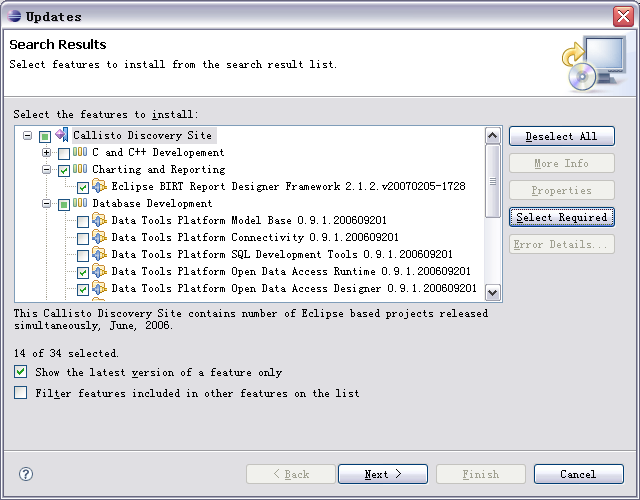640x500 pixels.
Task: Click the Data Tools Platform Connectivity feature icon
Action: click(99, 237)
